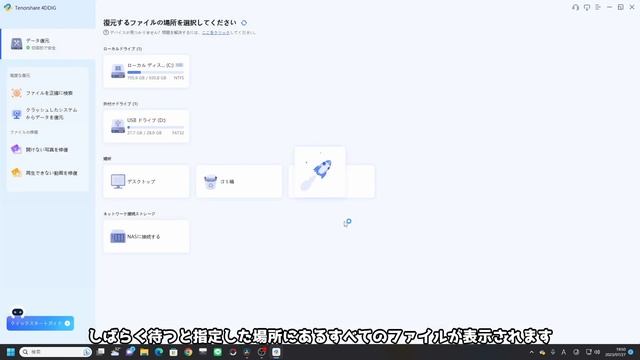
Task: Click the Local Disk C usage bar
Action: [155, 72]
